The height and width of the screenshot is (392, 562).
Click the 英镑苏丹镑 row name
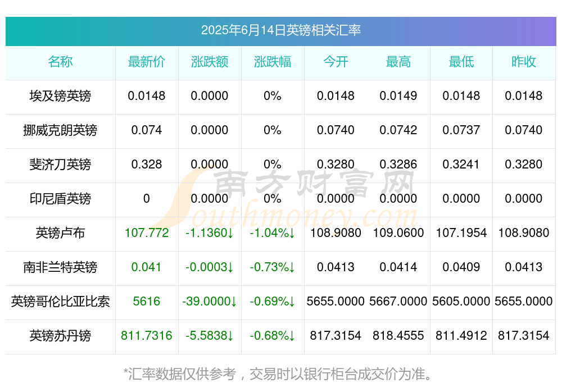[60, 336]
